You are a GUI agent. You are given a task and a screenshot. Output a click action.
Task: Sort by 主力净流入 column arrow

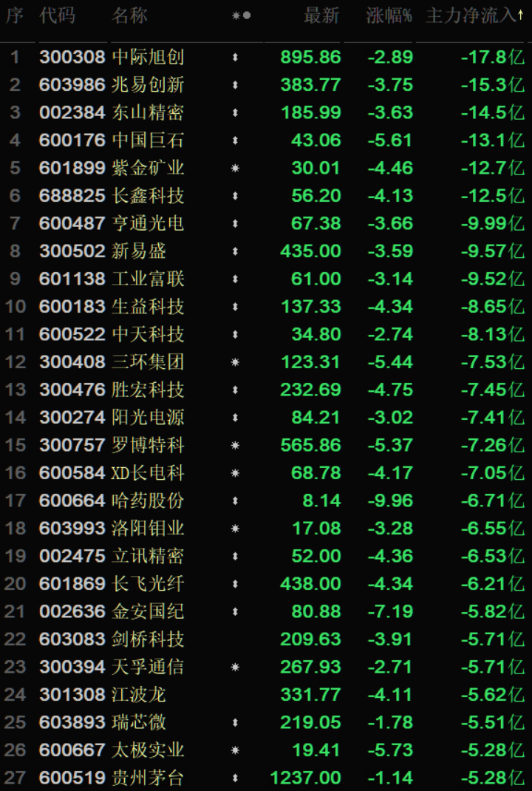coord(520,15)
